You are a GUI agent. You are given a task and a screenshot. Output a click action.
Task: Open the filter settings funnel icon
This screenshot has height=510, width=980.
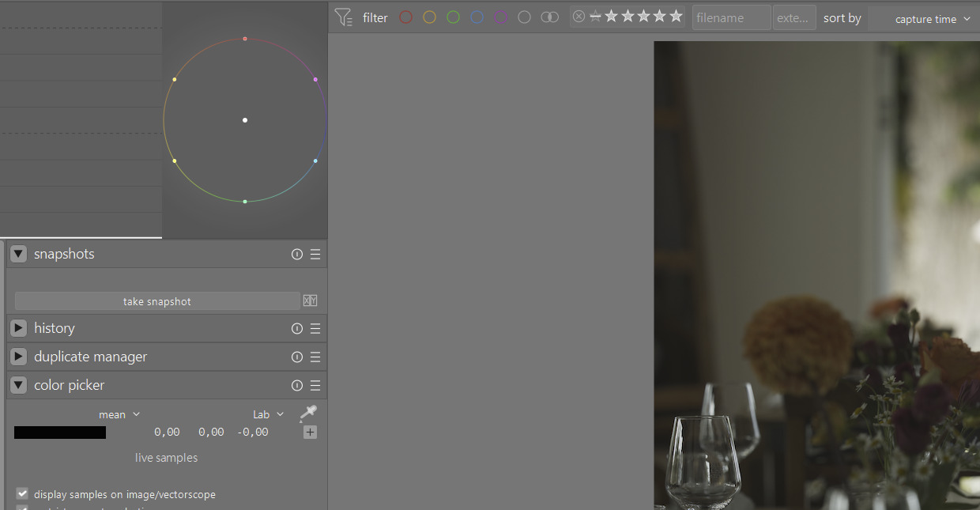[x=343, y=17]
